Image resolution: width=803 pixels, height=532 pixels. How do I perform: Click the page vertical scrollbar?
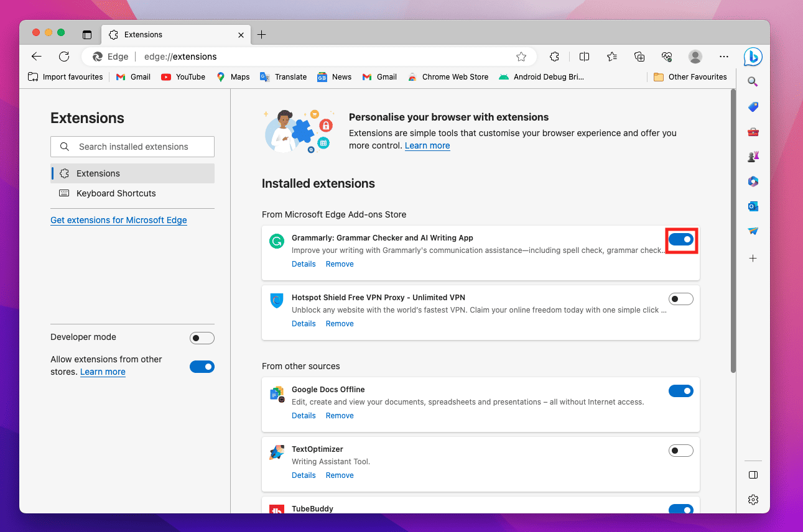pyautogui.click(x=733, y=230)
